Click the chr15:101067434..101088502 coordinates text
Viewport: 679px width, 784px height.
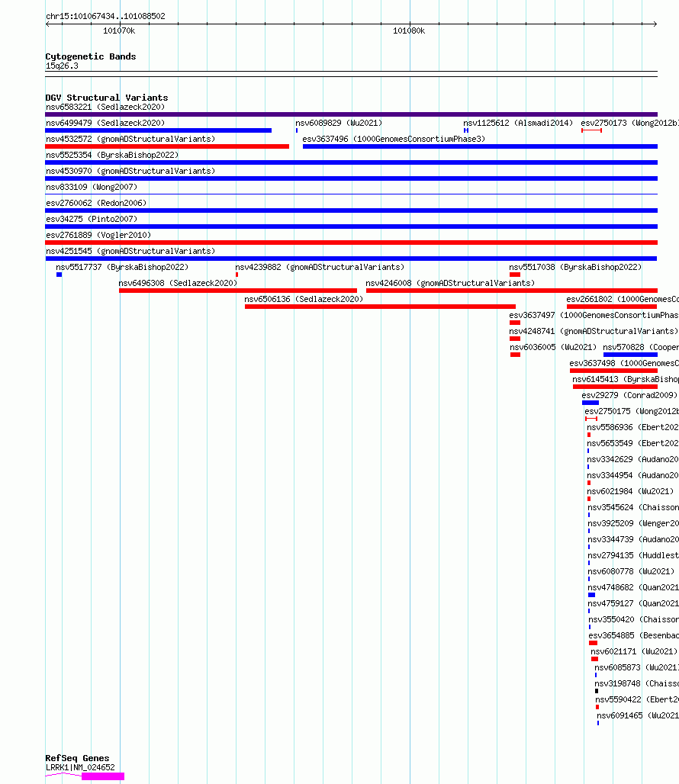click(x=105, y=16)
